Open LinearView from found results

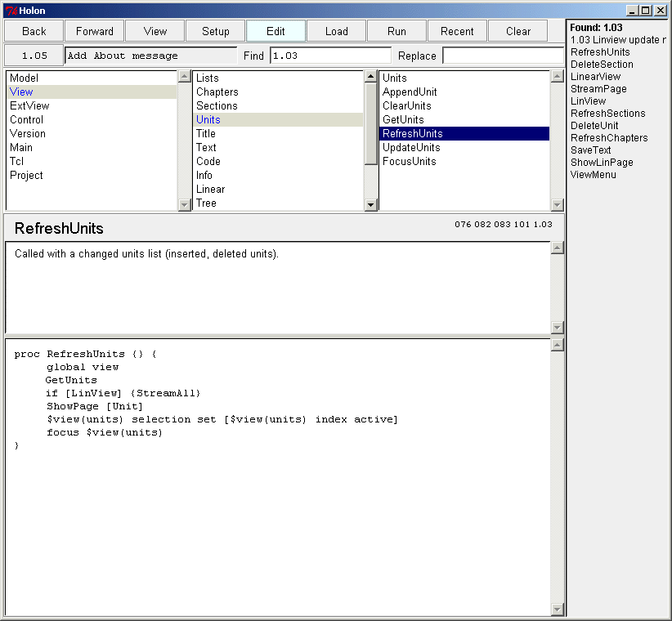click(x=595, y=77)
